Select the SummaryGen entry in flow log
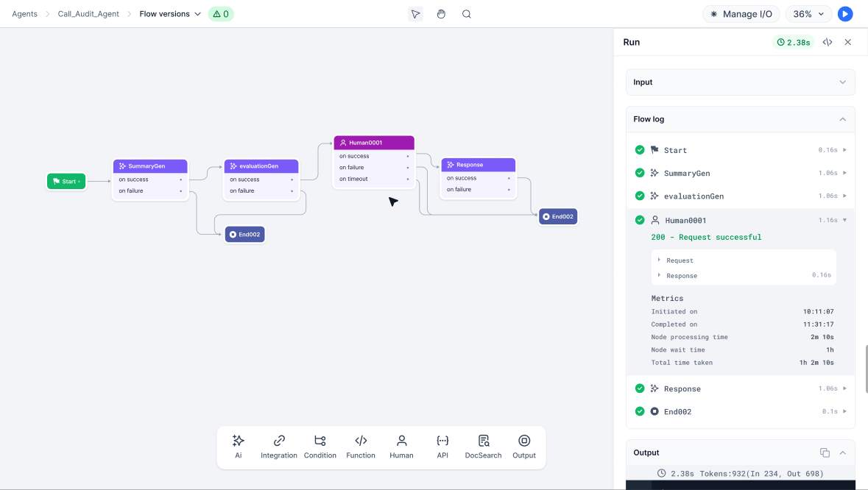This screenshot has height=490, width=868. (686, 174)
